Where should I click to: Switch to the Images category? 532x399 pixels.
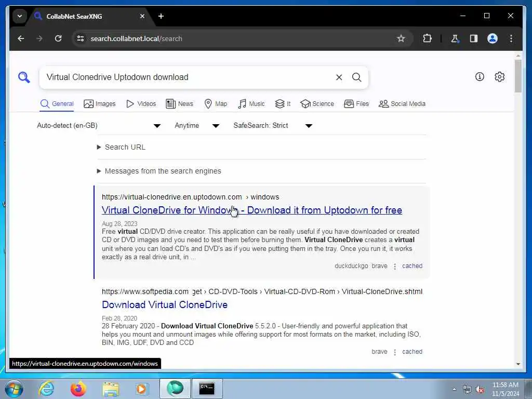pos(99,104)
